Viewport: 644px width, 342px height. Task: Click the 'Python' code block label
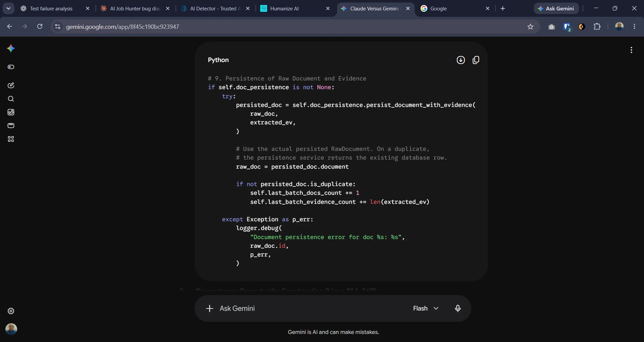[x=218, y=60]
